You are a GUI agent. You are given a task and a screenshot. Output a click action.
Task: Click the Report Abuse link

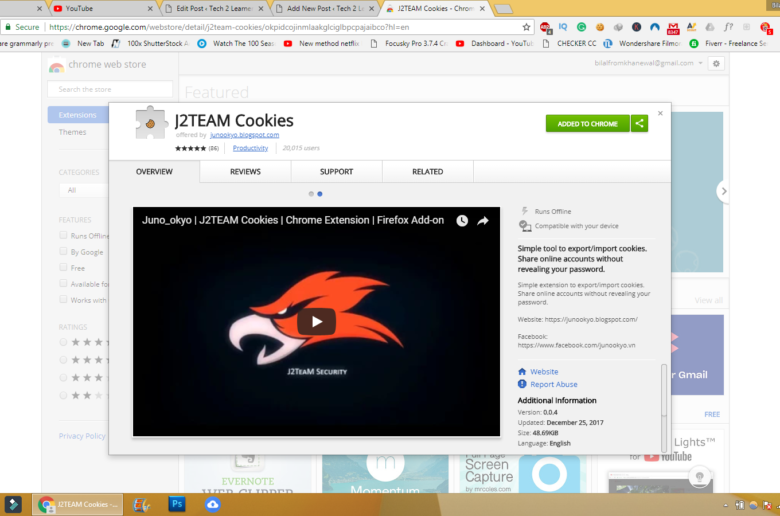pyautogui.click(x=554, y=384)
